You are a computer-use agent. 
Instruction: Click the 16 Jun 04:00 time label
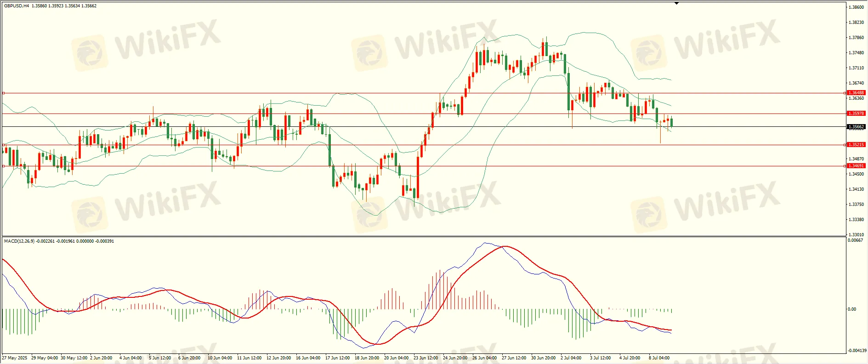click(x=308, y=358)
